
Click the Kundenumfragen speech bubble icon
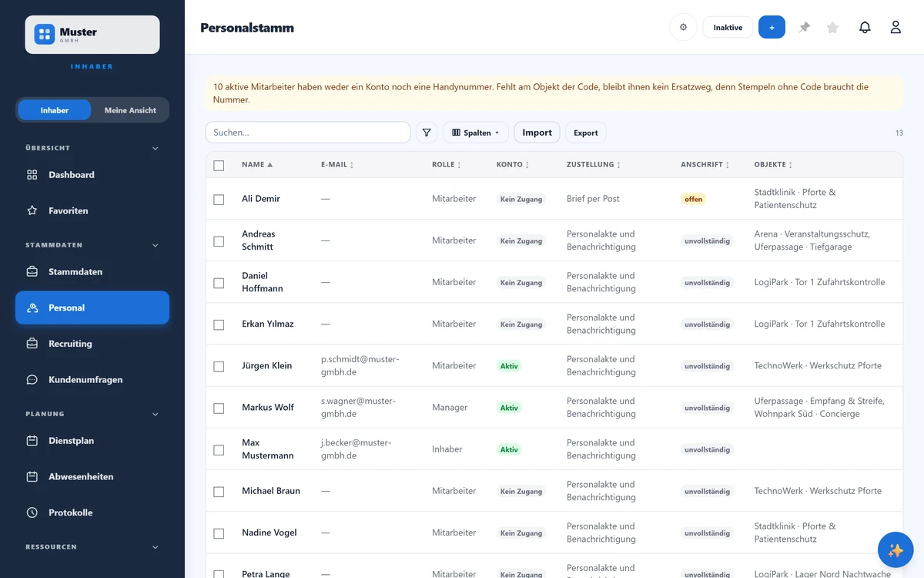32,379
